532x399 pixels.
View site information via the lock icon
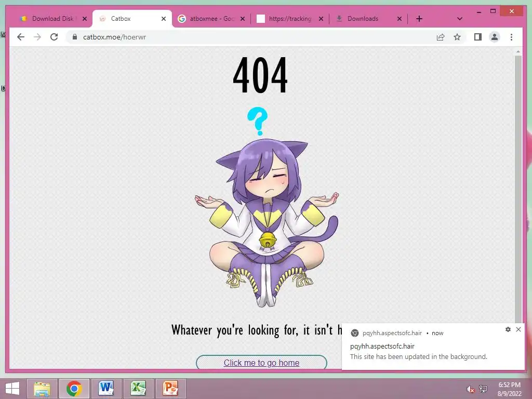75,37
